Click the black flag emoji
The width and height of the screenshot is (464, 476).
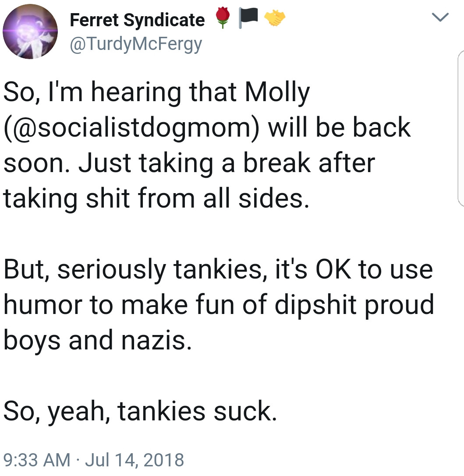click(x=248, y=18)
